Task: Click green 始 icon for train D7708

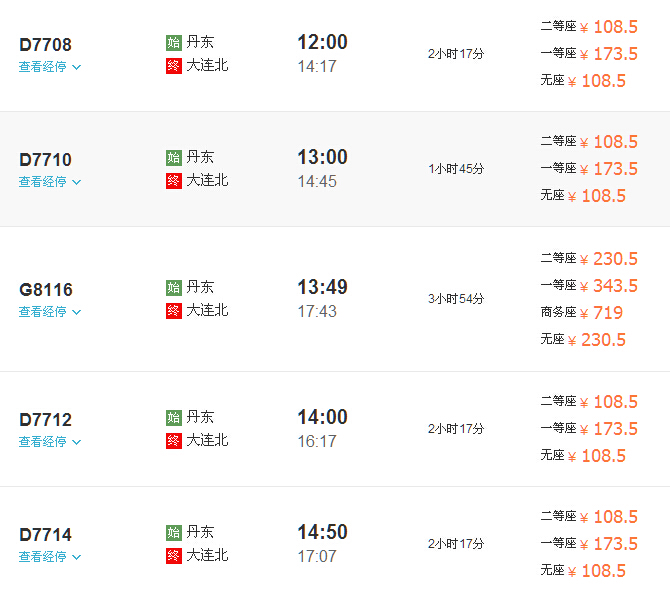Action: tap(174, 43)
